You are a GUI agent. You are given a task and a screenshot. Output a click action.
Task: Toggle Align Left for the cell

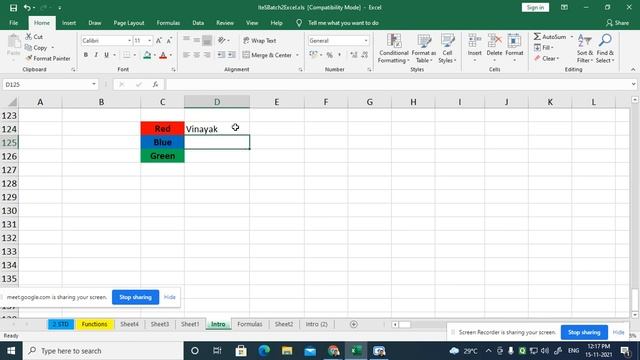click(187, 55)
